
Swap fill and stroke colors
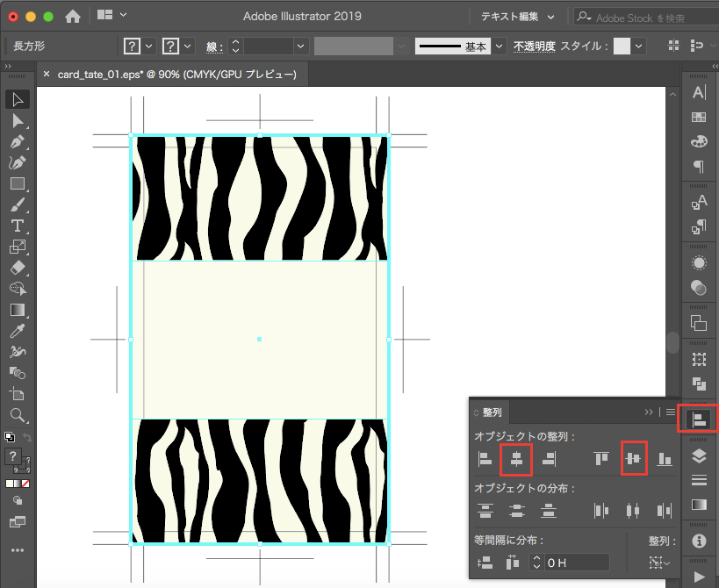click(27, 437)
